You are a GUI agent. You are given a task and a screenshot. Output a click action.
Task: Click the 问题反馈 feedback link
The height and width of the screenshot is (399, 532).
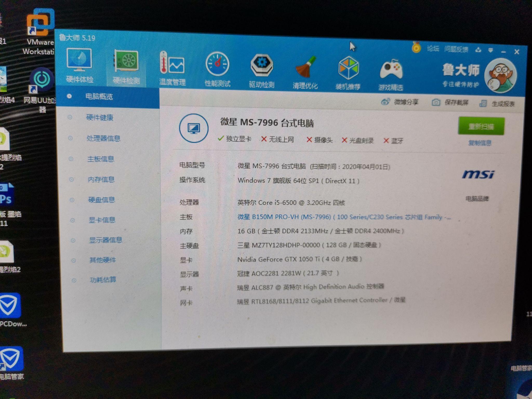(x=456, y=49)
